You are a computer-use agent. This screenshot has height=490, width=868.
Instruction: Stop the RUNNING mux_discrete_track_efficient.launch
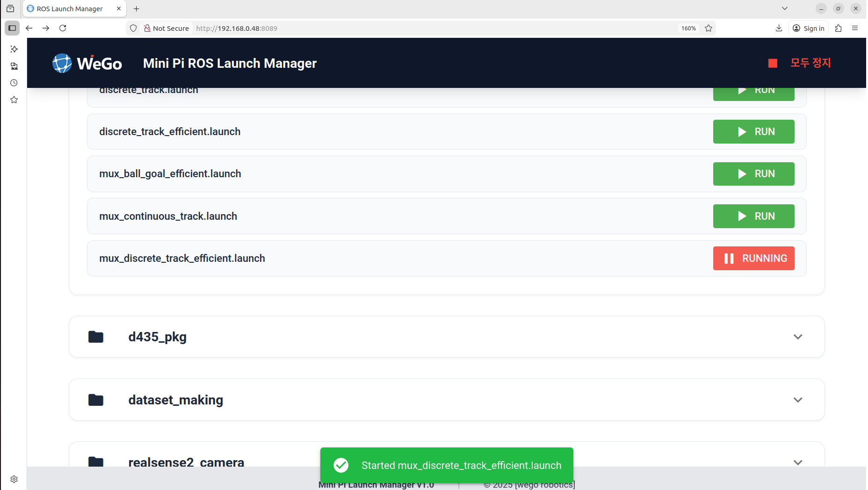(x=753, y=258)
